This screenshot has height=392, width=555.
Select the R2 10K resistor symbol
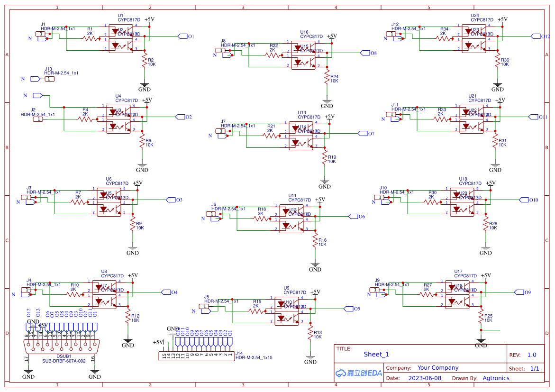pyautogui.click(x=144, y=61)
